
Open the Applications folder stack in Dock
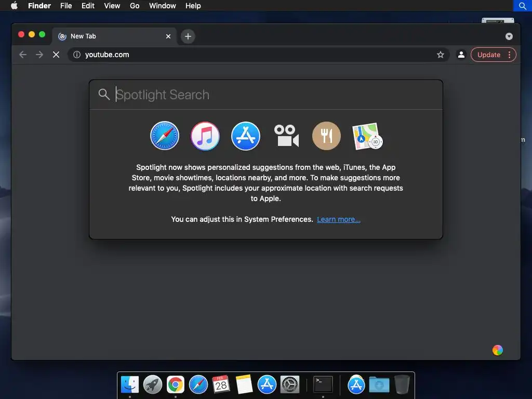[x=356, y=384]
